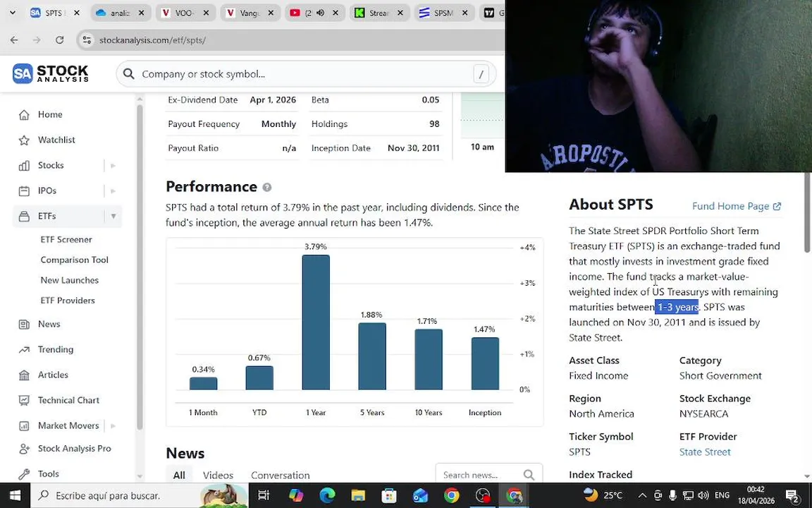The height and width of the screenshot is (508, 812).
Task: Click the browser back arrow
Action: 14,40
